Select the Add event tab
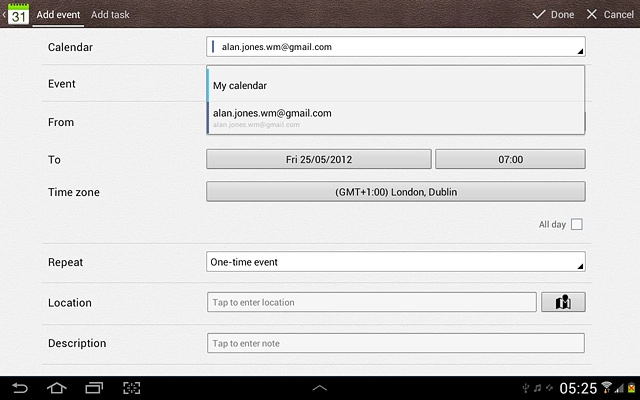Screen dimensions: 640x400 (x=58, y=14)
